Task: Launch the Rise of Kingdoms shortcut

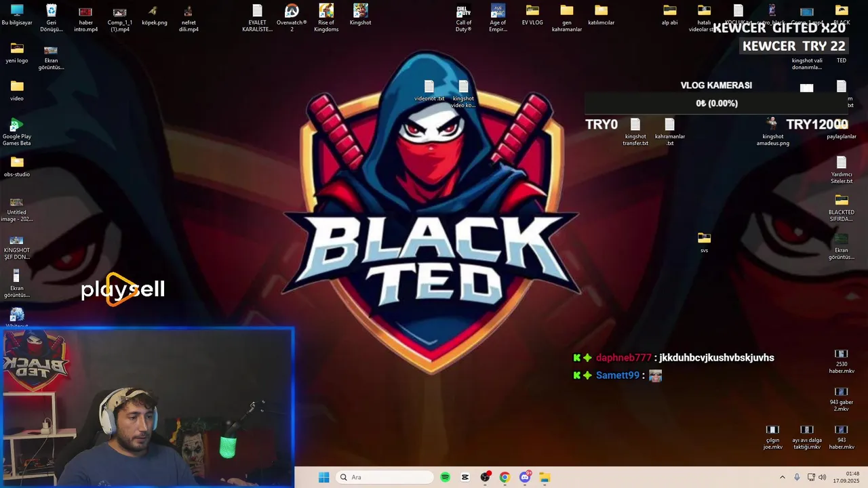Action: [x=326, y=18]
